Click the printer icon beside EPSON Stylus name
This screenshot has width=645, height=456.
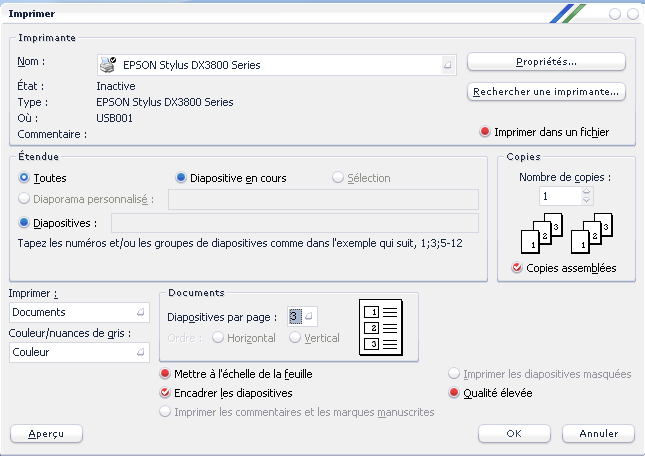[110, 65]
